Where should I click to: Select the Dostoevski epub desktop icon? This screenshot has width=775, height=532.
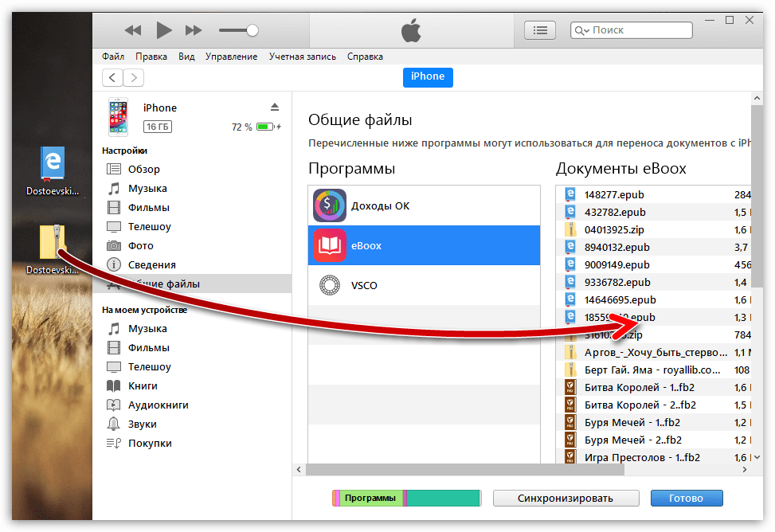pos(53,171)
